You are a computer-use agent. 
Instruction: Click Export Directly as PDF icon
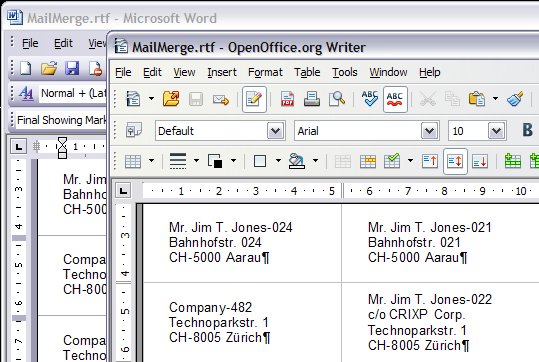[x=287, y=99]
